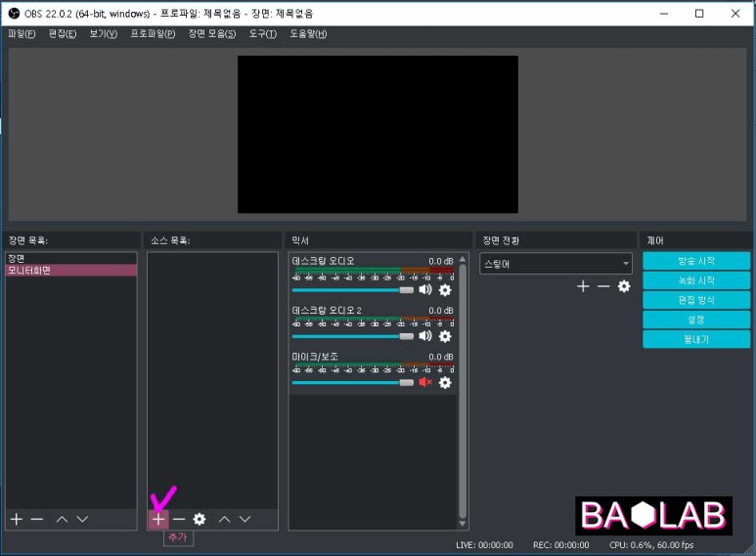Click the 편집 방식 button
Viewport: 756px width, 556px height.
click(x=696, y=300)
